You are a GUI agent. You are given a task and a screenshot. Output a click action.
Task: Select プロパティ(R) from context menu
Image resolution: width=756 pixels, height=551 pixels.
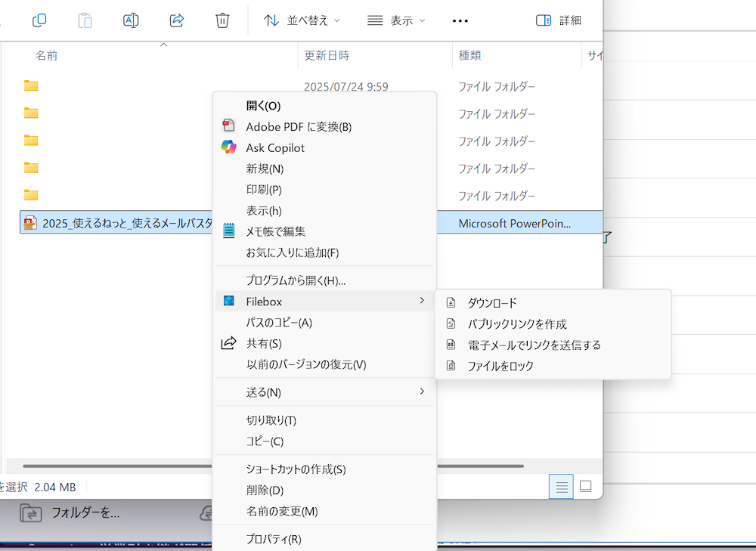(274, 539)
